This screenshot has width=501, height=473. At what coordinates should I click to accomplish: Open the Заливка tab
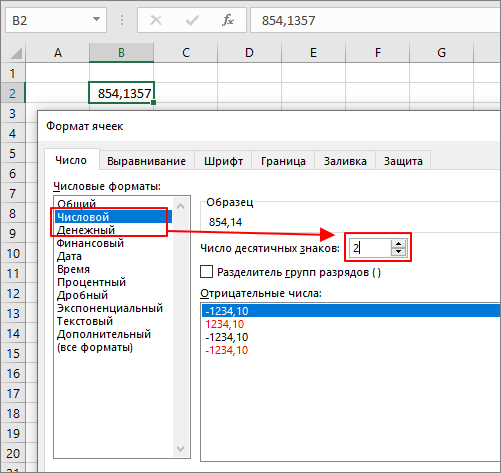(x=345, y=161)
